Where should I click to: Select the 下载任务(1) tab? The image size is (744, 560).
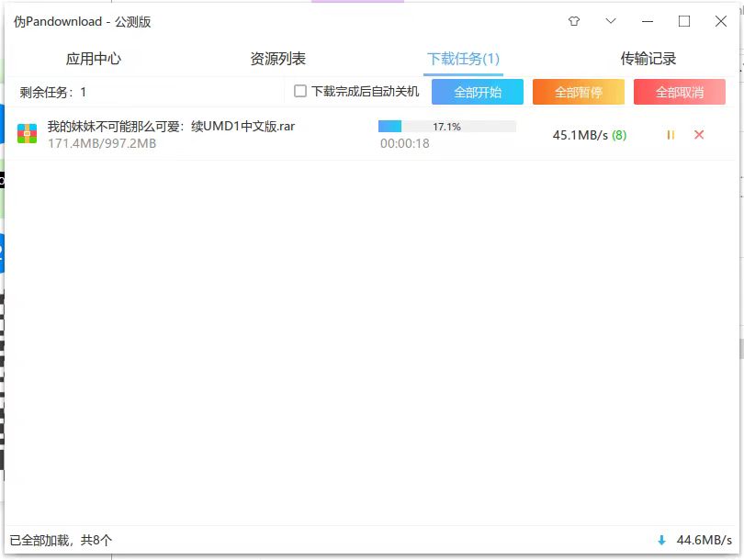point(463,59)
